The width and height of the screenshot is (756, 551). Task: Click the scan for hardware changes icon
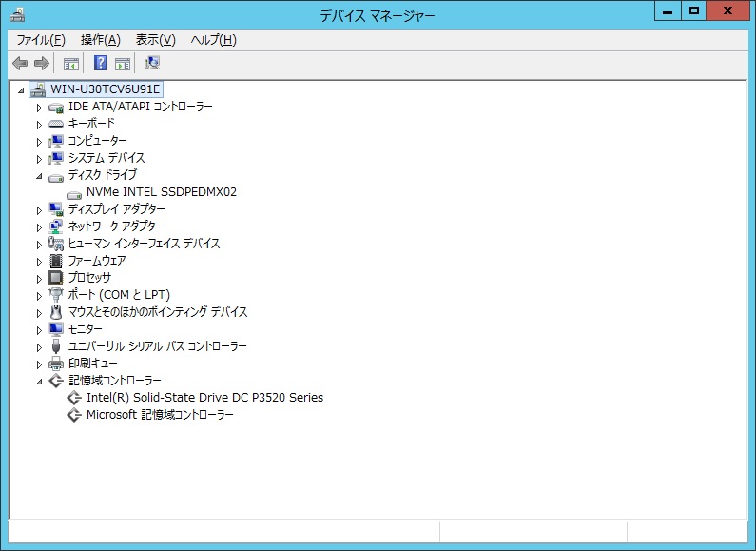[x=152, y=64]
